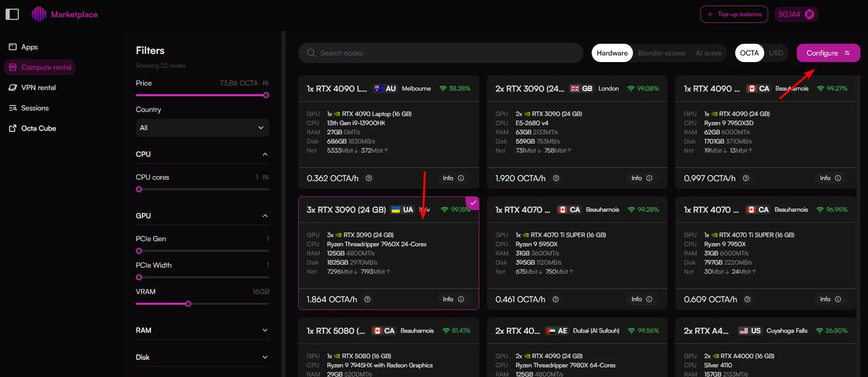Viewport: 868px width, 377px height.
Task: Adjust the Price slider handle
Action: pyautogui.click(x=266, y=95)
